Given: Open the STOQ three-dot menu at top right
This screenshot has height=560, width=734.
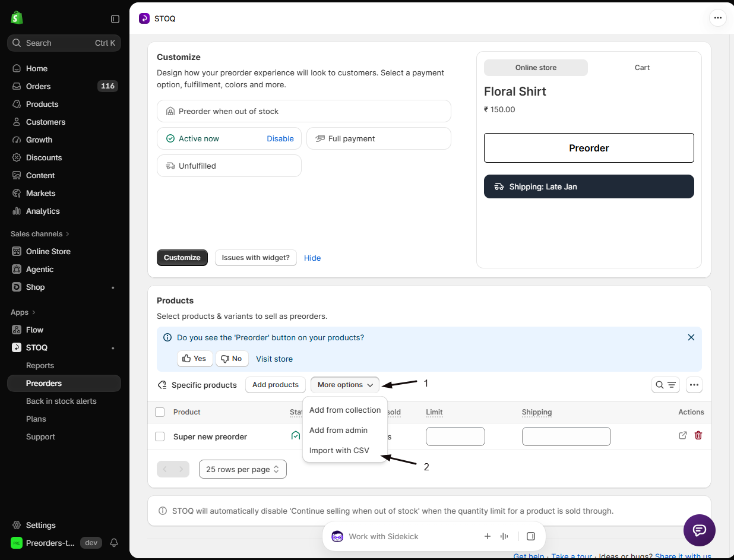Looking at the screenshot, I should (718, 18).
